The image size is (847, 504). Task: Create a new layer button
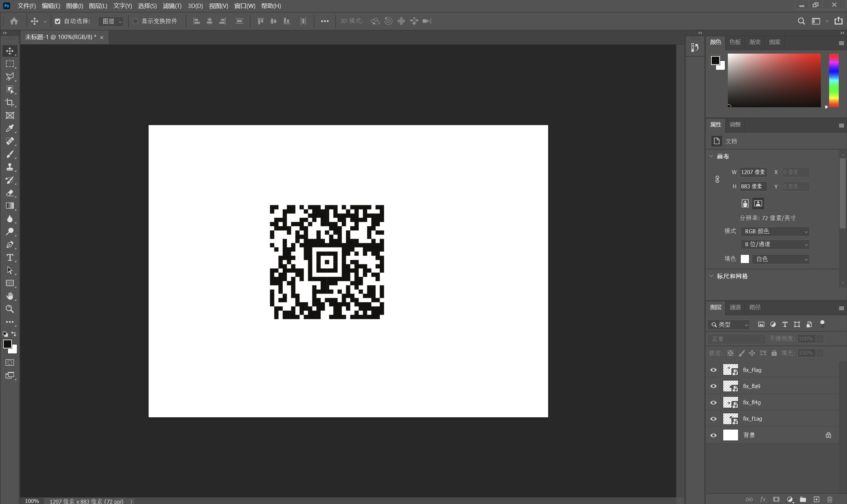pos(816,499)
